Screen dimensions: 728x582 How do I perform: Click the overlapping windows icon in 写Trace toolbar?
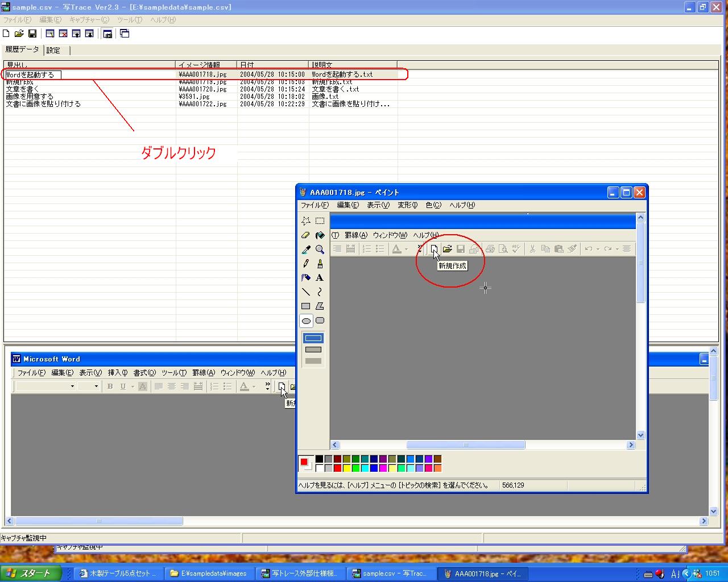click(125, 34)
